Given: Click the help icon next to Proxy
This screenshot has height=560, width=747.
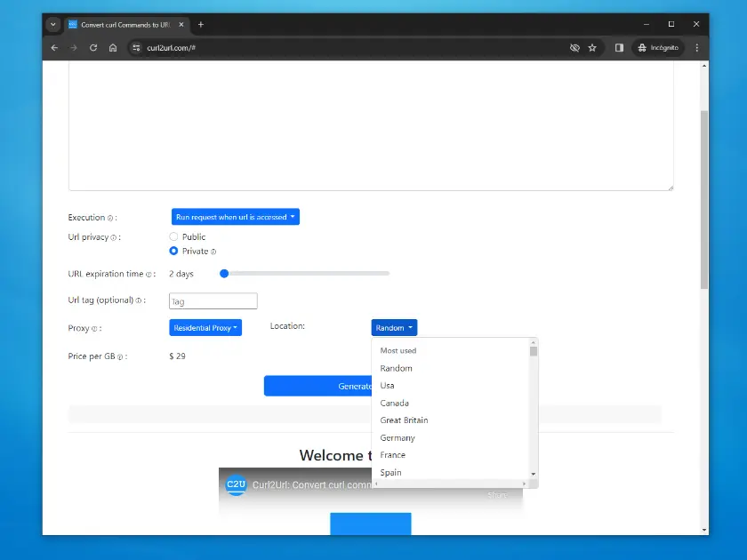Looking at the screenshot, I should (x=93, y=328).
